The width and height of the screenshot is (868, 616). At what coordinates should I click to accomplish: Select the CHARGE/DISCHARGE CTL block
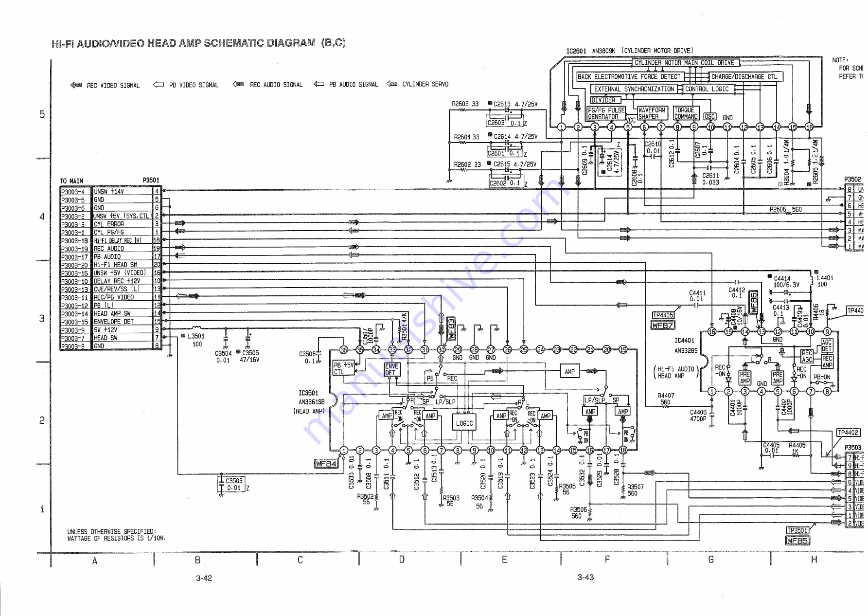pyautogui.click(x=745, y=76)
